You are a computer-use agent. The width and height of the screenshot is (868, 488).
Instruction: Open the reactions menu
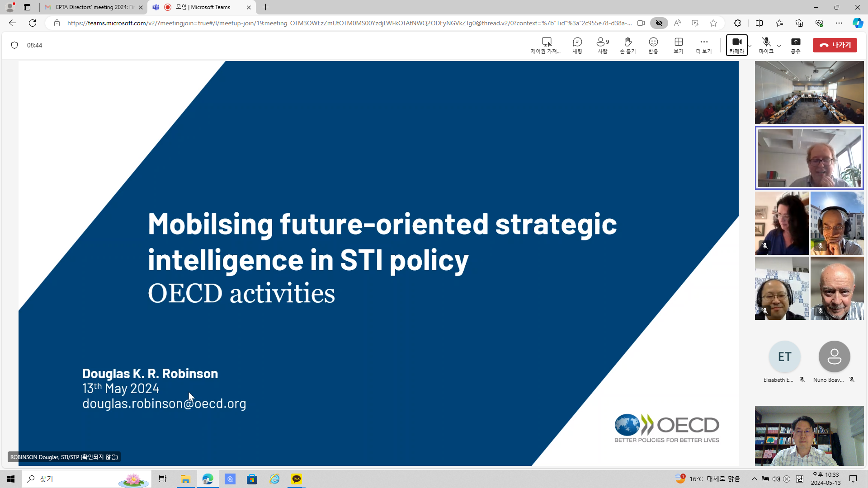(x=653, y=45)
